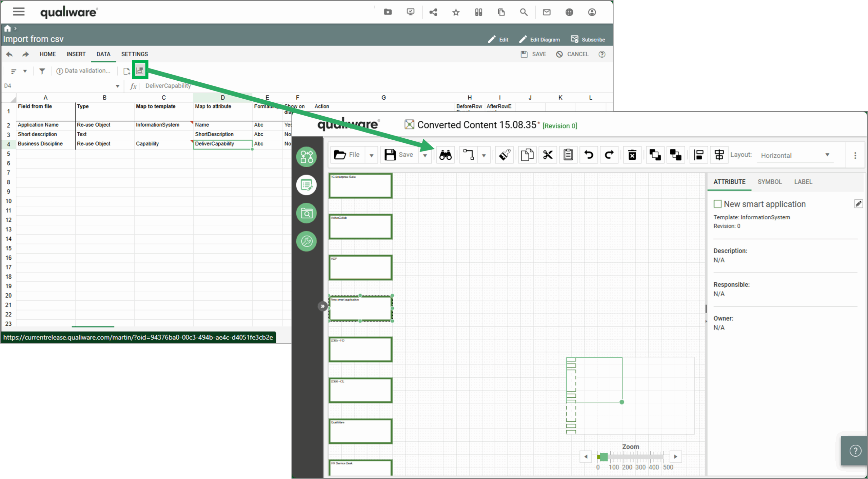
Task: Click the Zoom slider track
Action: (x=630, y=457)
